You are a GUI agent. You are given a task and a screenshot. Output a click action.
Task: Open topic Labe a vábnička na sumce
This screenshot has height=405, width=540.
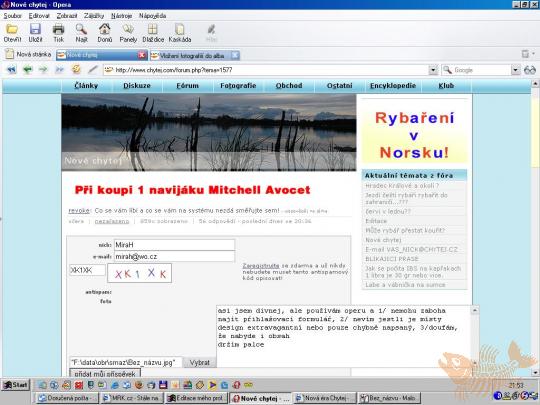(405, 285)
